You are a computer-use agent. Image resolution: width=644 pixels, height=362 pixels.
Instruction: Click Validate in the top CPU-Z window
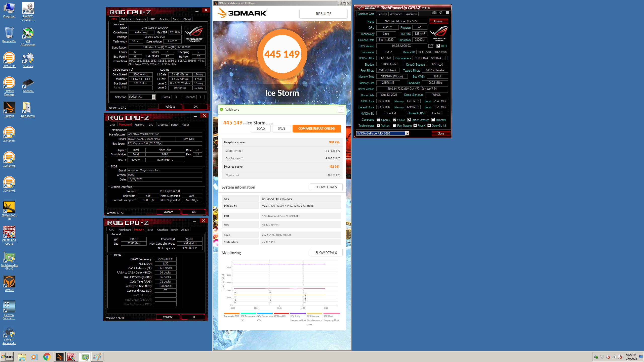(170, 107)
